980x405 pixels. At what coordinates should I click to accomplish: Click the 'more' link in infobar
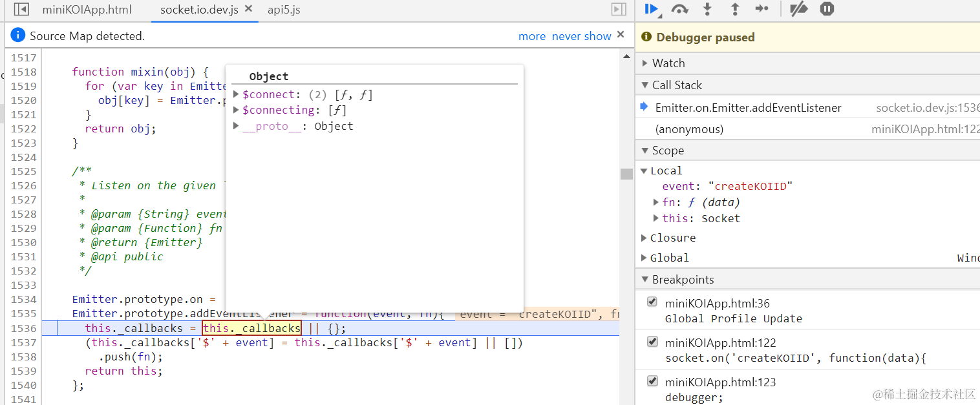(532, 36)
